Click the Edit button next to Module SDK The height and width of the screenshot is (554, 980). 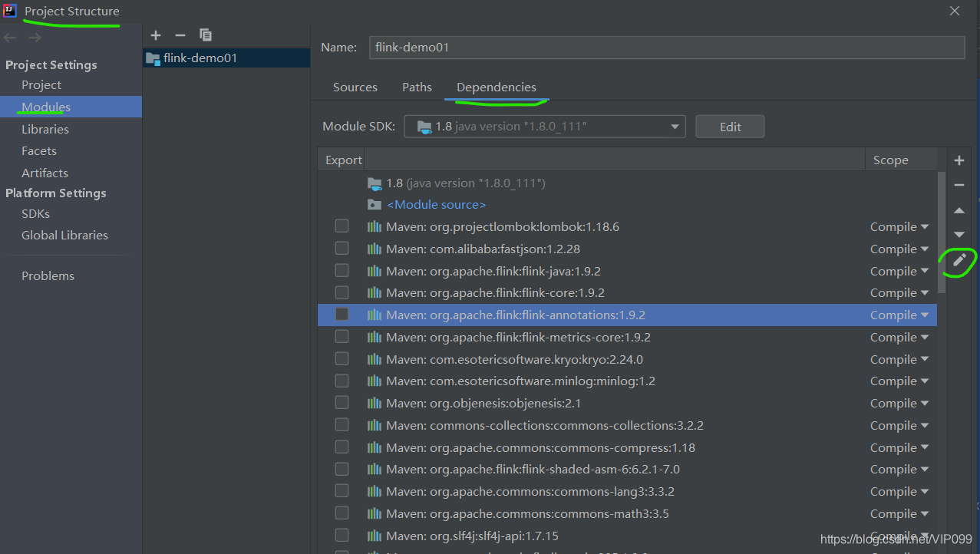coord(730,127)
